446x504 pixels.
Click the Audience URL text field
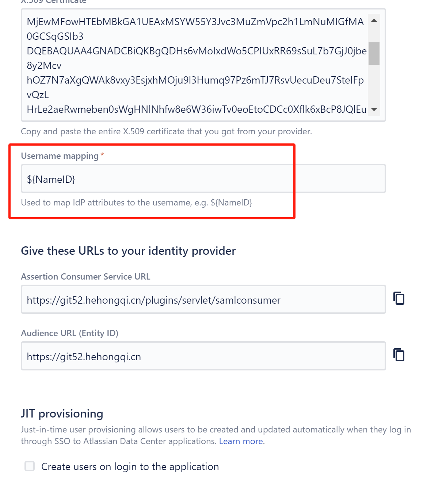pyautogui.click(x=203, y=356)
